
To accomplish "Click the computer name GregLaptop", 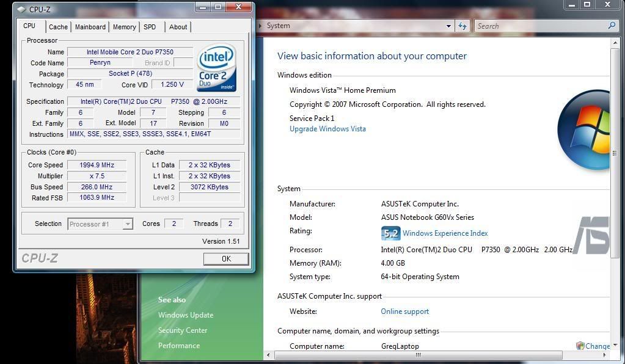I will 400,346.
